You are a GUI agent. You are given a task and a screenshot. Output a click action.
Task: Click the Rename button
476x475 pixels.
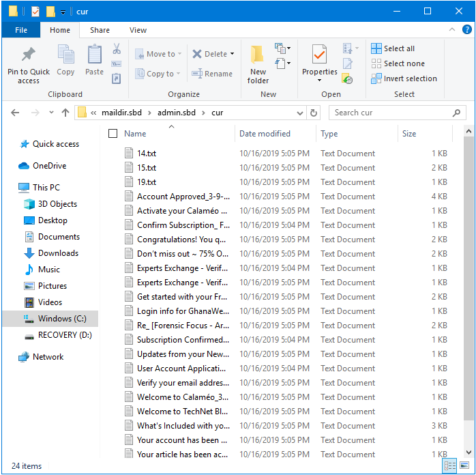[x=212, y=74]
